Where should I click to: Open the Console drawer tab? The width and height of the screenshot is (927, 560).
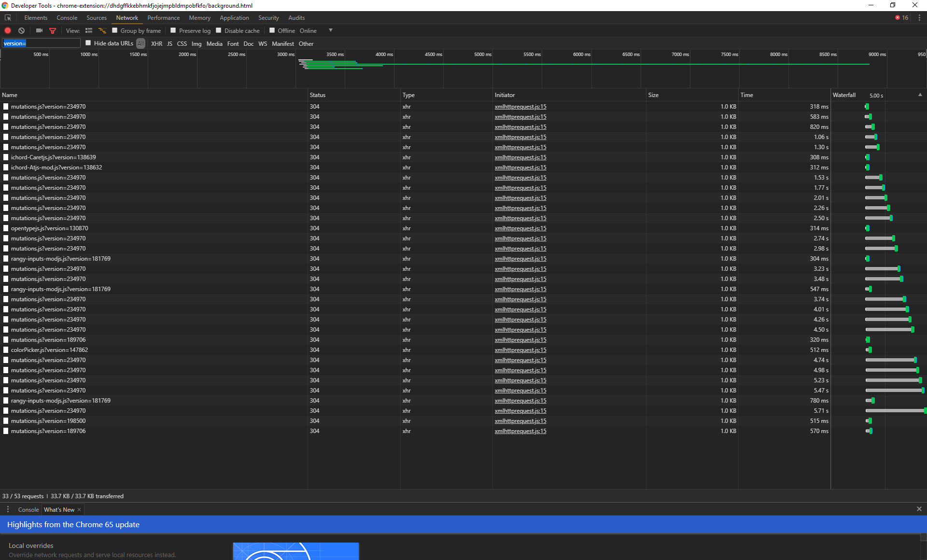[x=28, y=509]
